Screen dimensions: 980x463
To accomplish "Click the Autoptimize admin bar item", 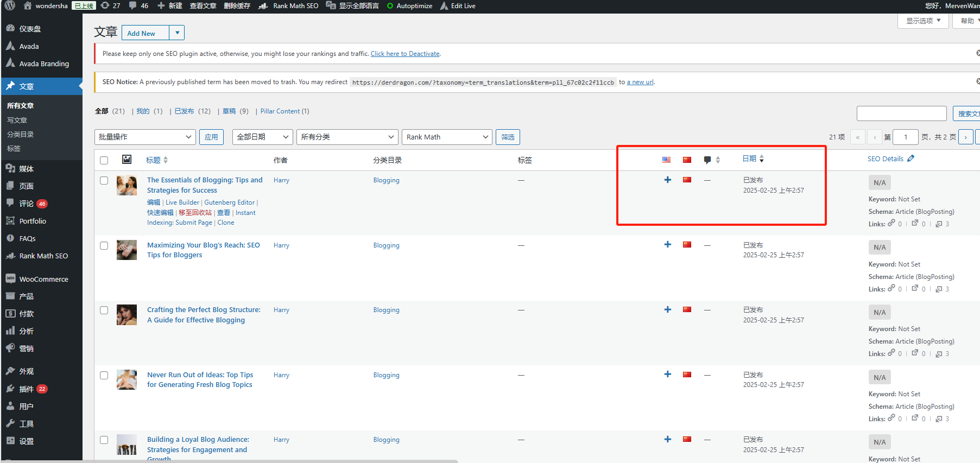I will coord(409,5).
